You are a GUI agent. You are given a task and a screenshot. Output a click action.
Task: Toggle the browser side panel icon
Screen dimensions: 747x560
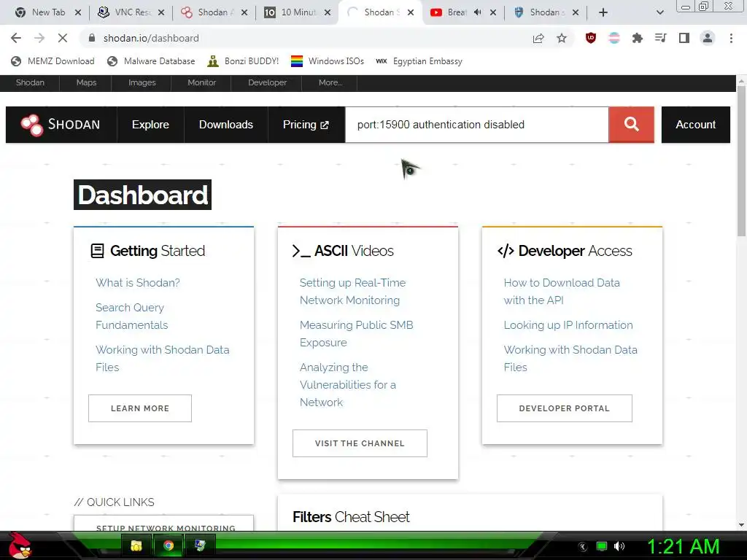[684, 38]
